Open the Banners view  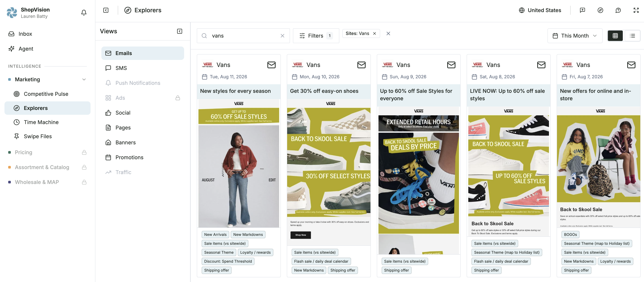143,142
